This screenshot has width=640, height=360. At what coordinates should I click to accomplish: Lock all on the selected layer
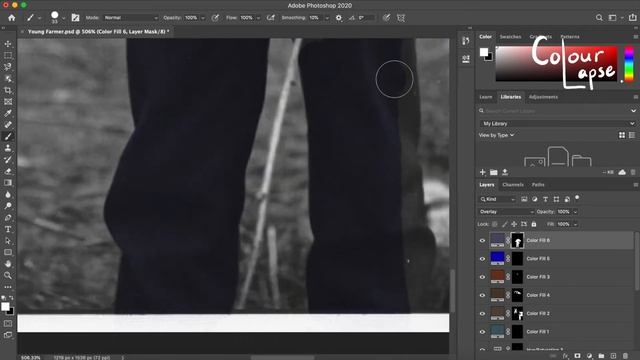click(x=534, y=224)
